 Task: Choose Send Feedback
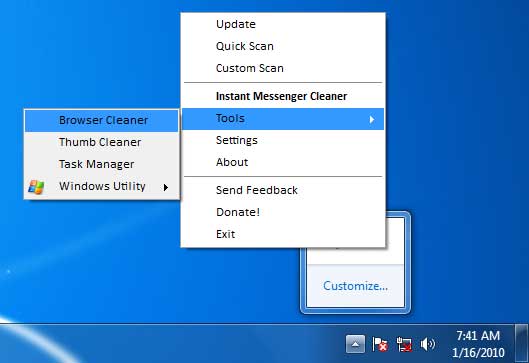pos(283,190)
